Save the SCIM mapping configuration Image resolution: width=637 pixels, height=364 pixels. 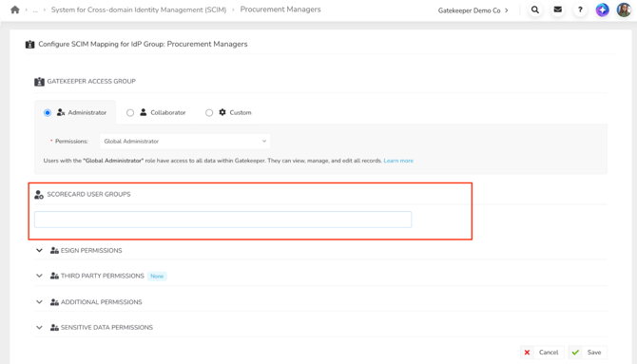click(588, 353)
